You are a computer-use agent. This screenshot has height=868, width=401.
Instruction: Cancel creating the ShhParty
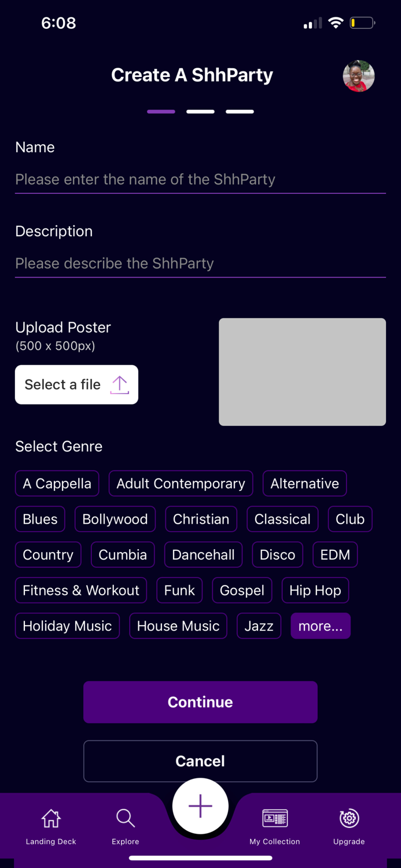[200, 761]
